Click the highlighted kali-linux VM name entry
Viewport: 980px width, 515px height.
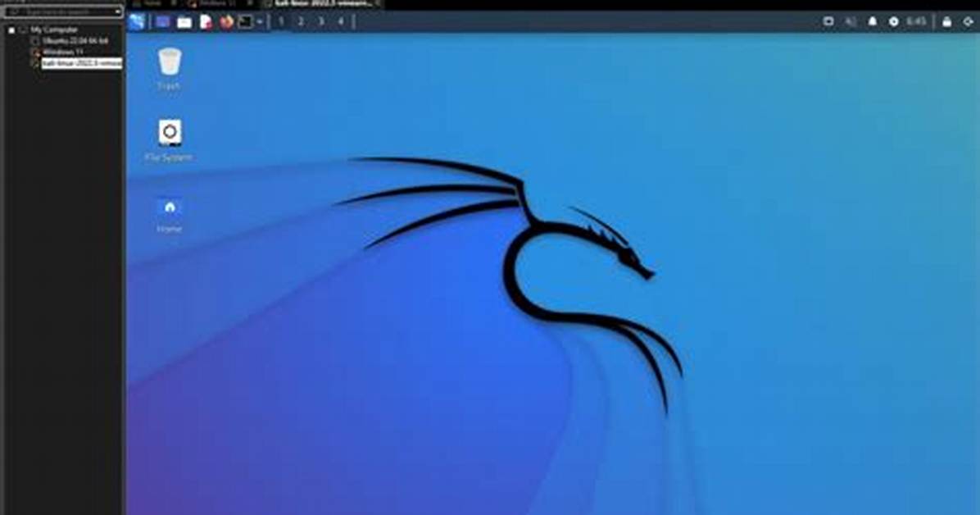point(81,63)
